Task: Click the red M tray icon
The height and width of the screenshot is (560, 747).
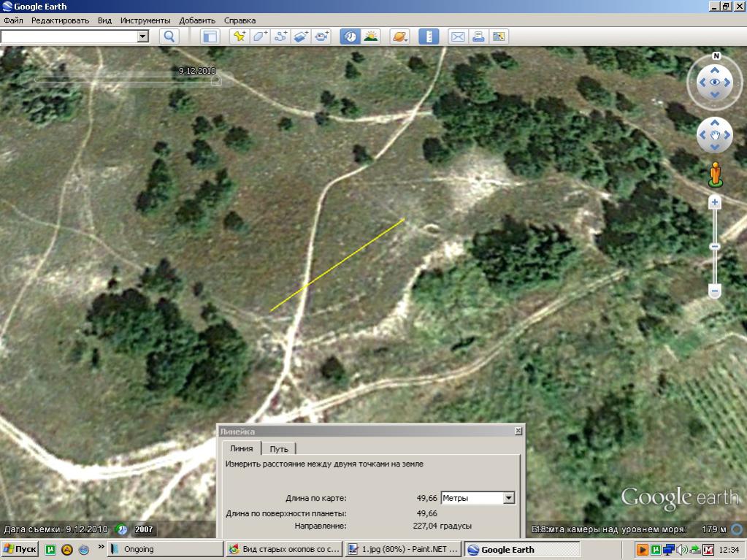Action: (x=708, y=550)
